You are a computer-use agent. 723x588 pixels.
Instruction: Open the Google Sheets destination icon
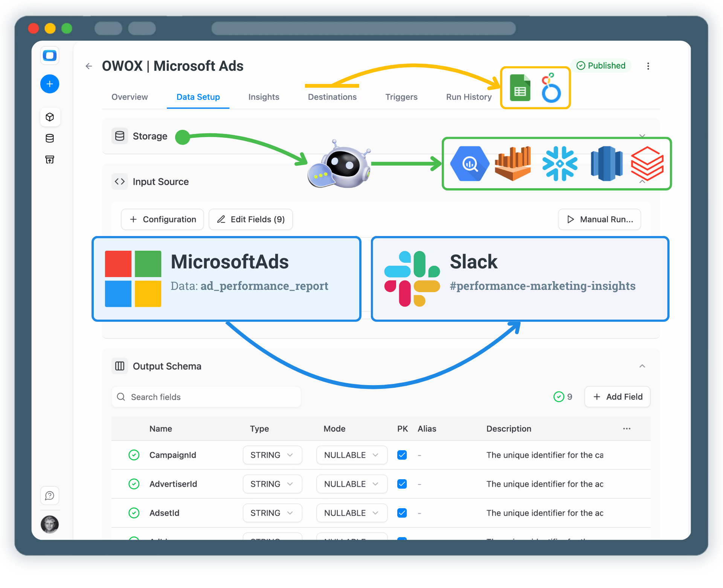520,87
